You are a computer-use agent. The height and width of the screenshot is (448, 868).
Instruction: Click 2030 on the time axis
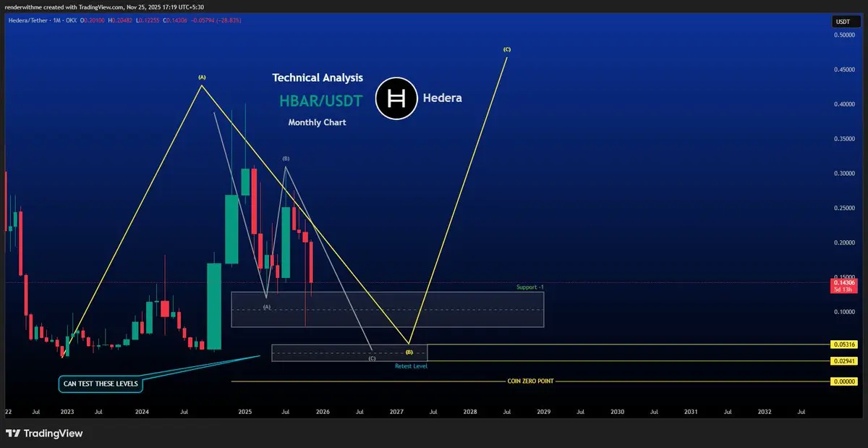pos(617,411)
